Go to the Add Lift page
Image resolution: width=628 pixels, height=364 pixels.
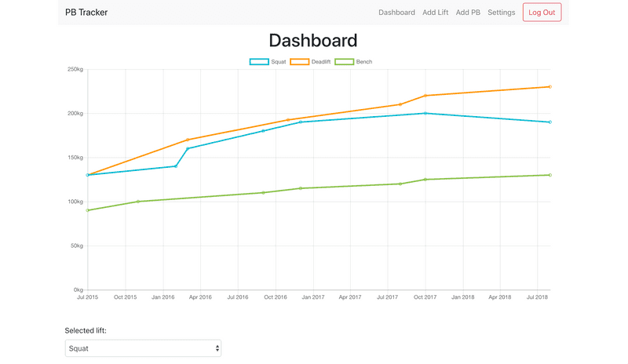(x=436, y=13)
